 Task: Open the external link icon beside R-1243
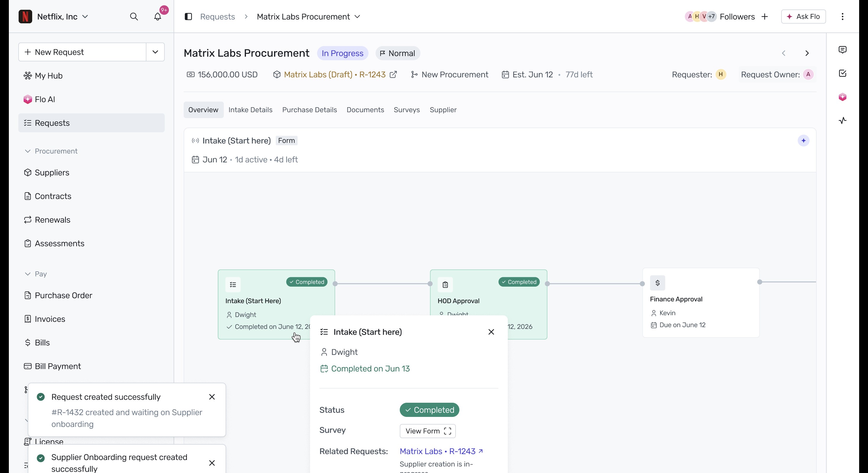click(x=393, y=74)
